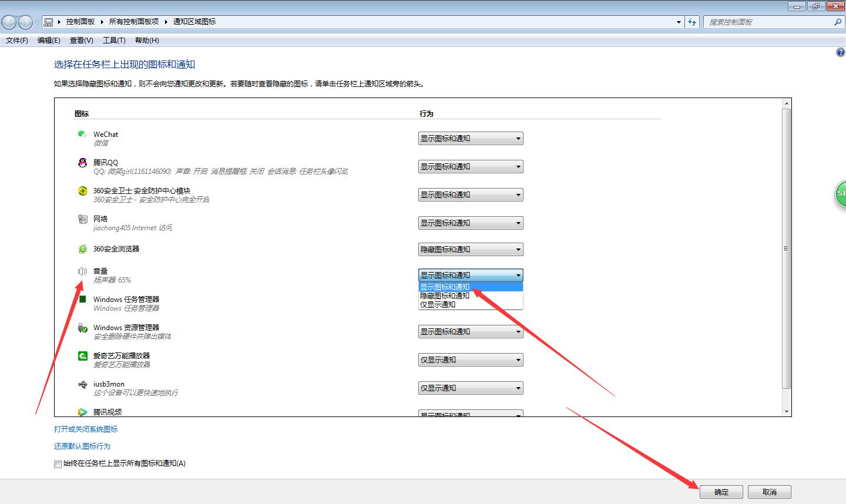Go back with the Back arrow button
846x504 pixels.
(9, 22)
